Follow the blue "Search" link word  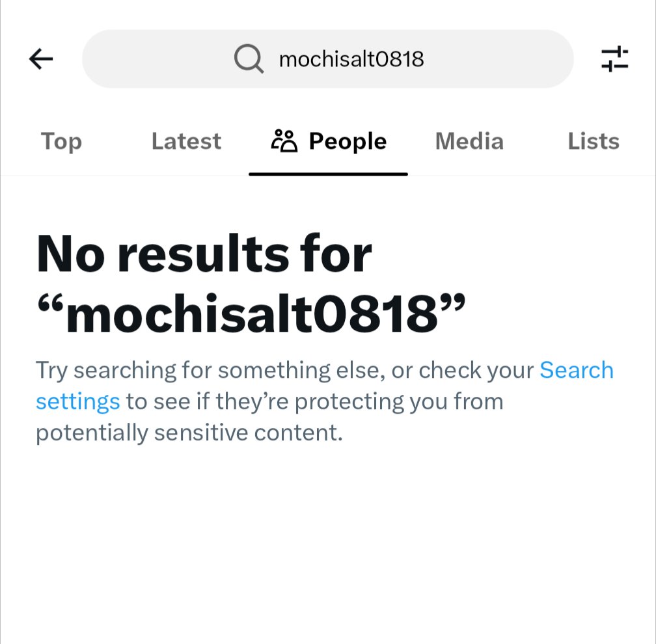pyautogui.click(x=577, y=370)
